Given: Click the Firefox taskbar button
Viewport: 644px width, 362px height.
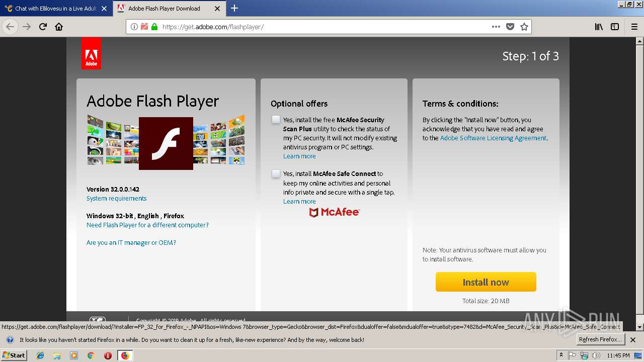Looking at the screenshot, I should [x=125, y=355].
